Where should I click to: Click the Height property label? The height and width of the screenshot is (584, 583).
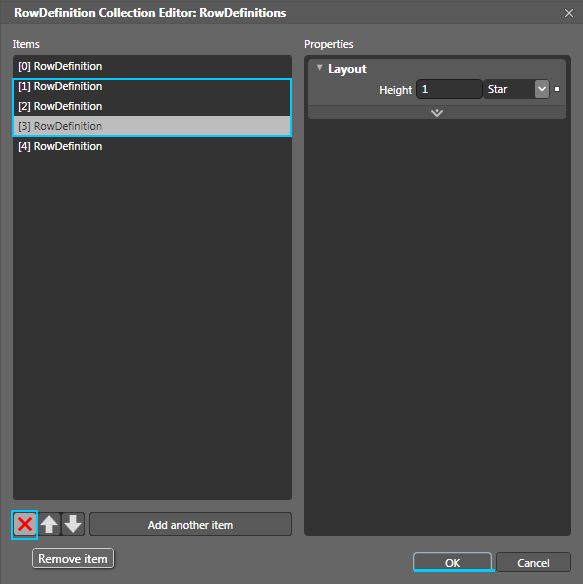pyautogui.click(x=395, y=90)
